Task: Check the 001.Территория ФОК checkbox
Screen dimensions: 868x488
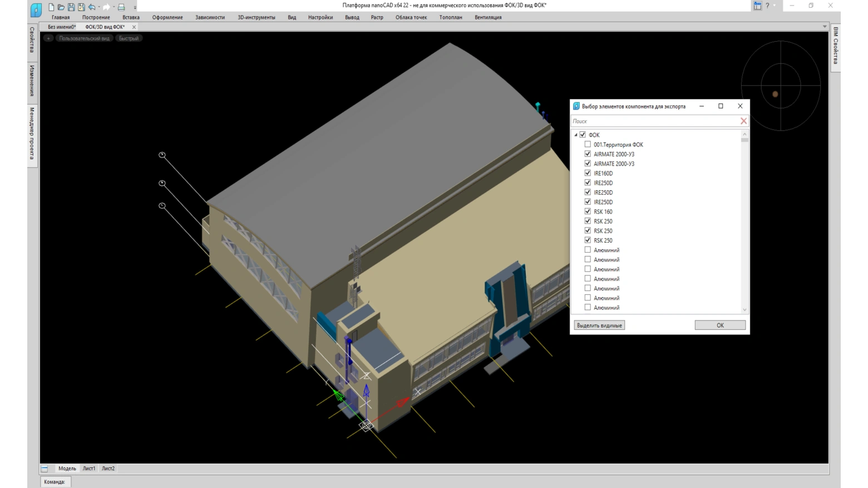Action: point(588,145)
